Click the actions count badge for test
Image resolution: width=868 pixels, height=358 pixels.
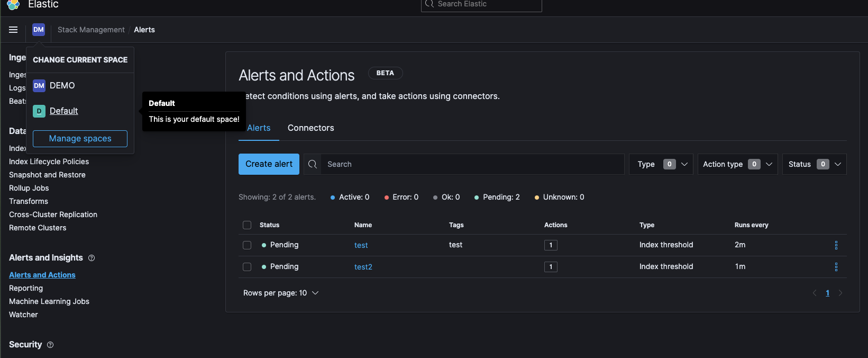551,245
